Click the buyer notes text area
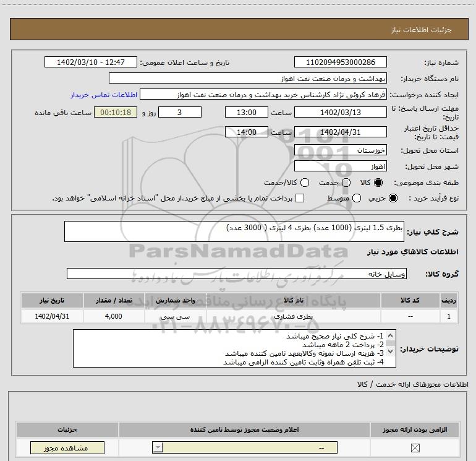476x461 pixels. [x=234, y=348]
